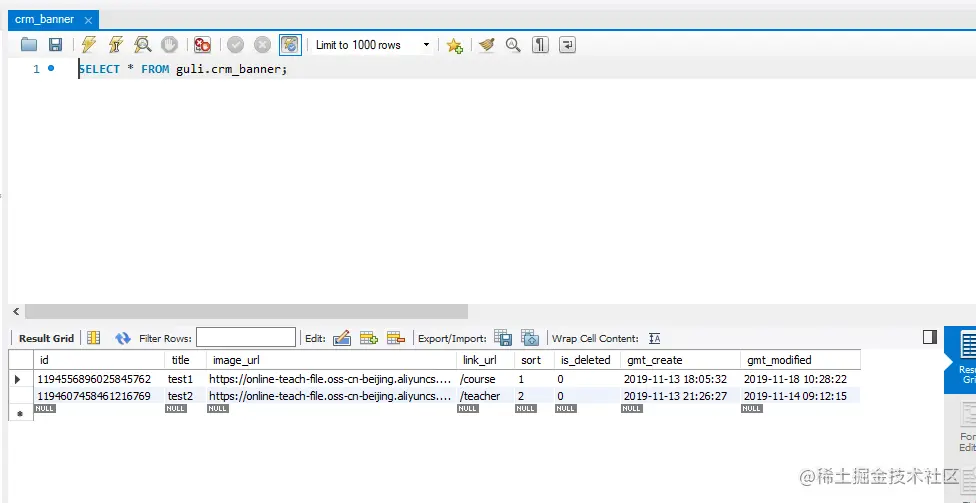Click the edit current row pencil icon
Image resolution: width=976 pixels, height=503 pixels.
(342, 338)
